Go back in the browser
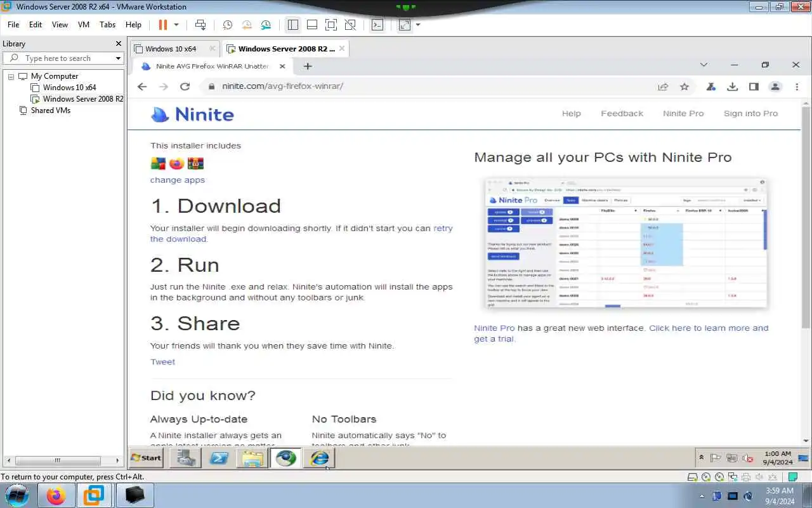Screen dimensions: 812x508 (142, 86)
